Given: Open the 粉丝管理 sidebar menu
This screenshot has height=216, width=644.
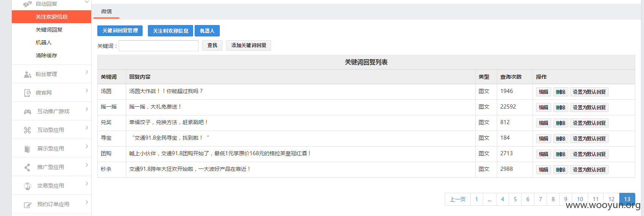Looking at the screenshot, I should [52, 74].
